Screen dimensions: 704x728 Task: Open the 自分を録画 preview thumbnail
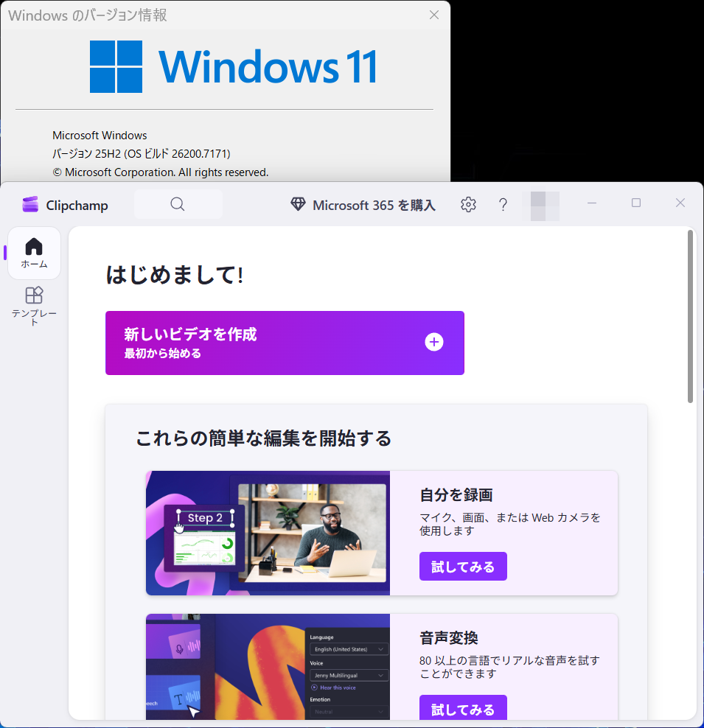click(268, 533)
